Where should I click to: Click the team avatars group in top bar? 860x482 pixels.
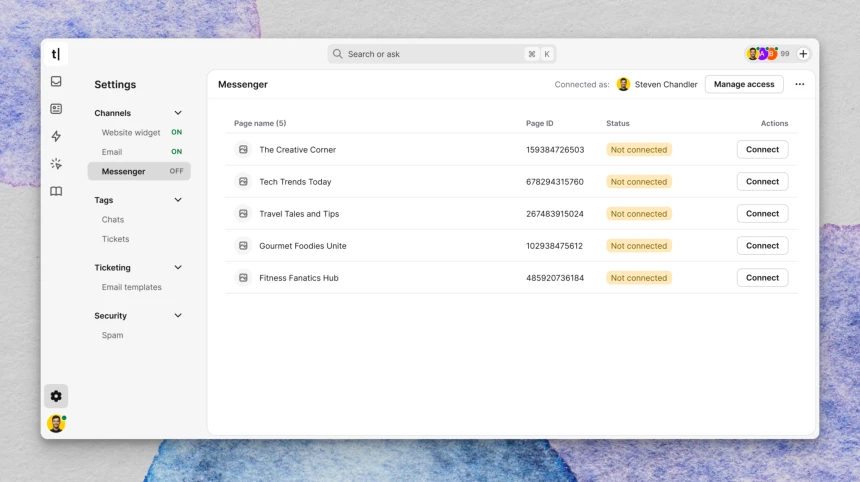(762, 54)
